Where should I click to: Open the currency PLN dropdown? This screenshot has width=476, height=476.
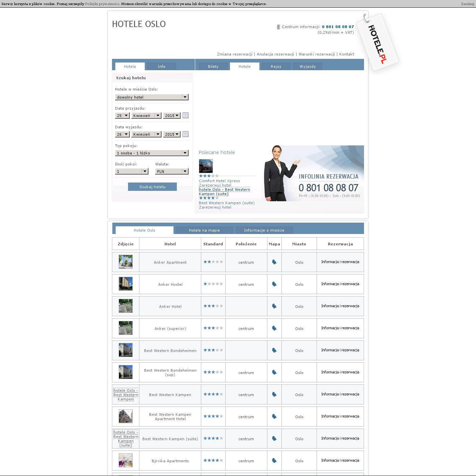click(171, 171)
